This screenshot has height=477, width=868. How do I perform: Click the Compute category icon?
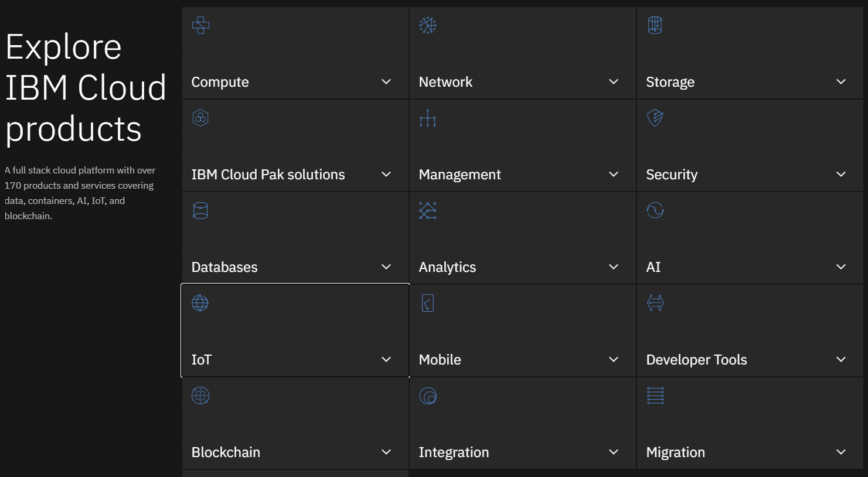[200, 25]
